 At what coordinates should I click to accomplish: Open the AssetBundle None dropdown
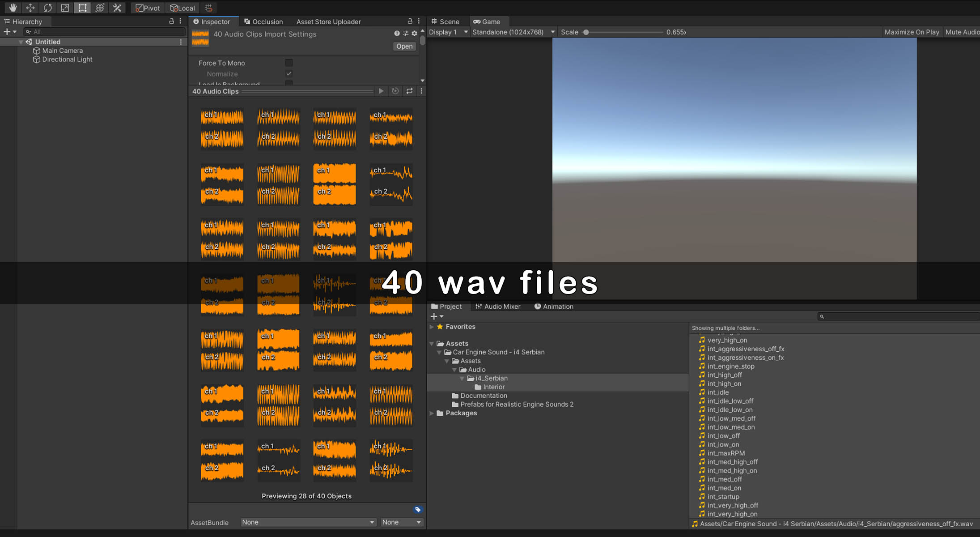(308, 522)
